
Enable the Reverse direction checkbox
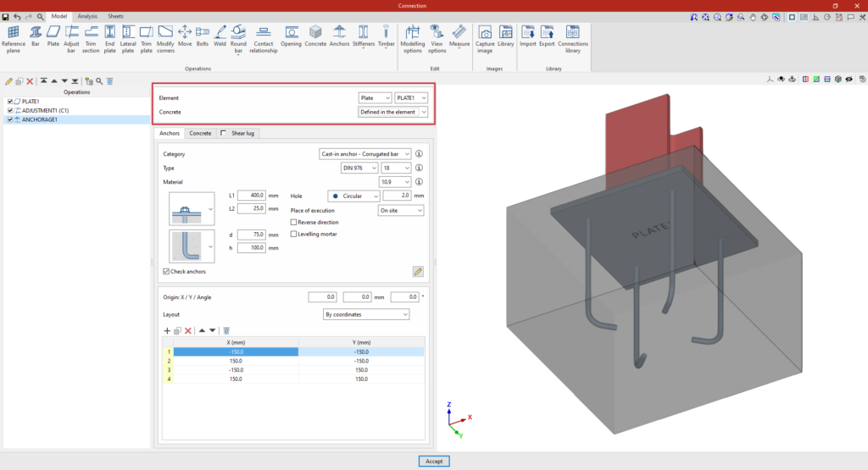(x=294, y=222)
